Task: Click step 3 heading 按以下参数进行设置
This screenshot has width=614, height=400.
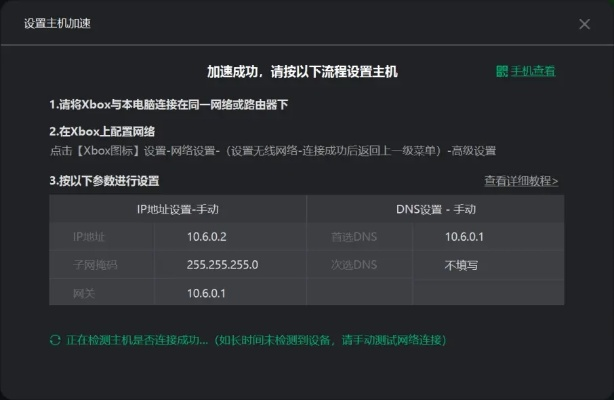Action: tap(104, 181)
